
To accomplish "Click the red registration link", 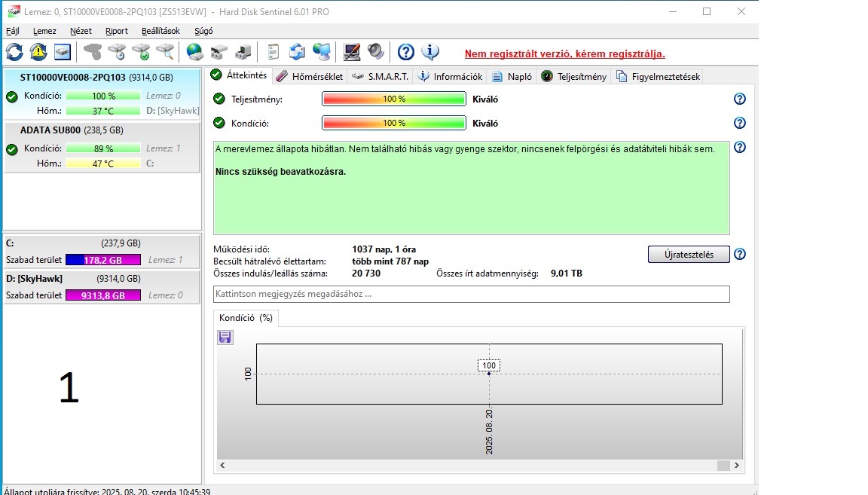I will pyautogui.click(x=564, y=53).
